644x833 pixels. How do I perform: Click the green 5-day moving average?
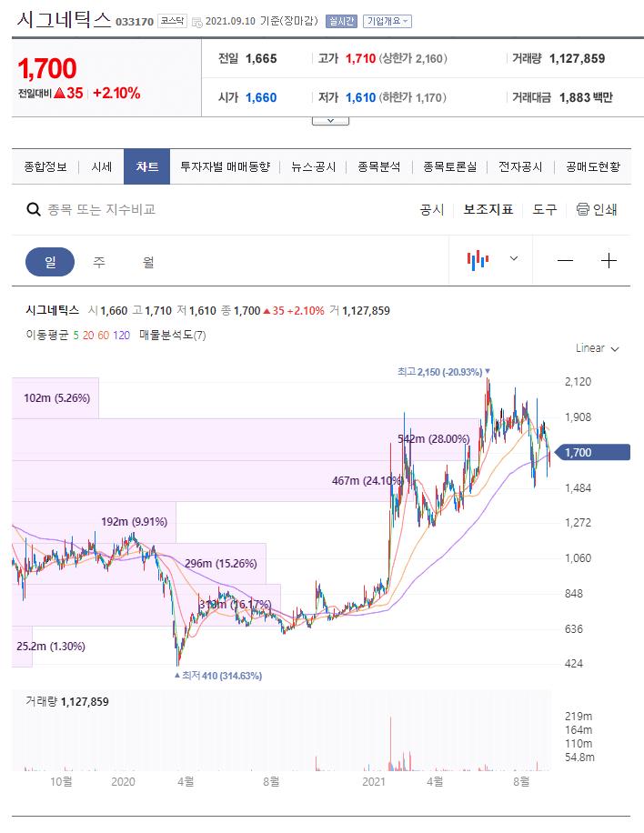pyautogui.click(x=76, y=336)
